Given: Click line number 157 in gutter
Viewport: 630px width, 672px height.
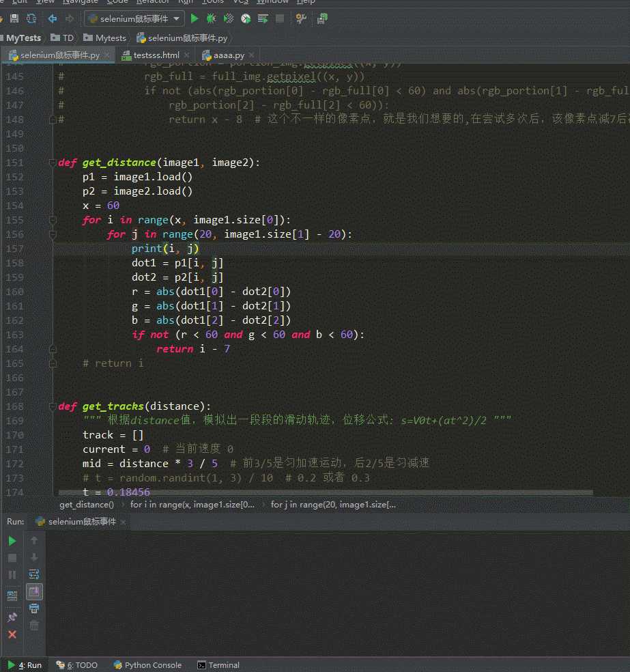Looking at the screenshot, I should 14,249.
